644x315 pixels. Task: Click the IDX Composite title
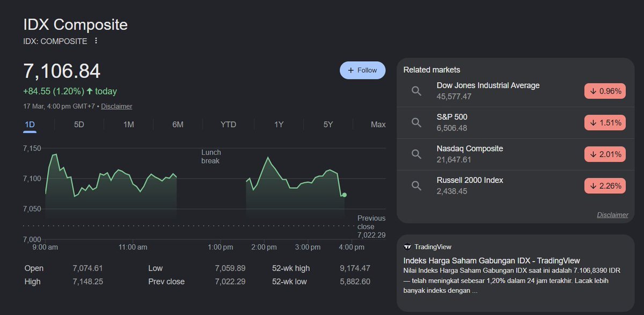pyautogui.click(x=75, y=25)
